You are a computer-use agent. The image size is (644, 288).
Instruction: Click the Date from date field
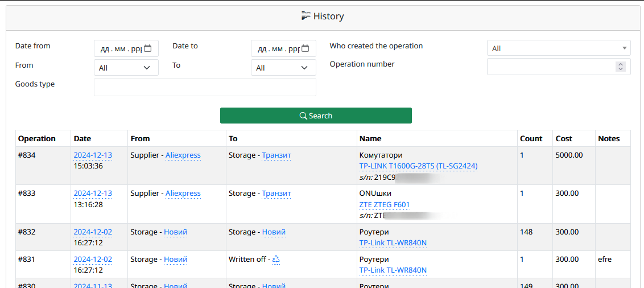coord(126,48)
